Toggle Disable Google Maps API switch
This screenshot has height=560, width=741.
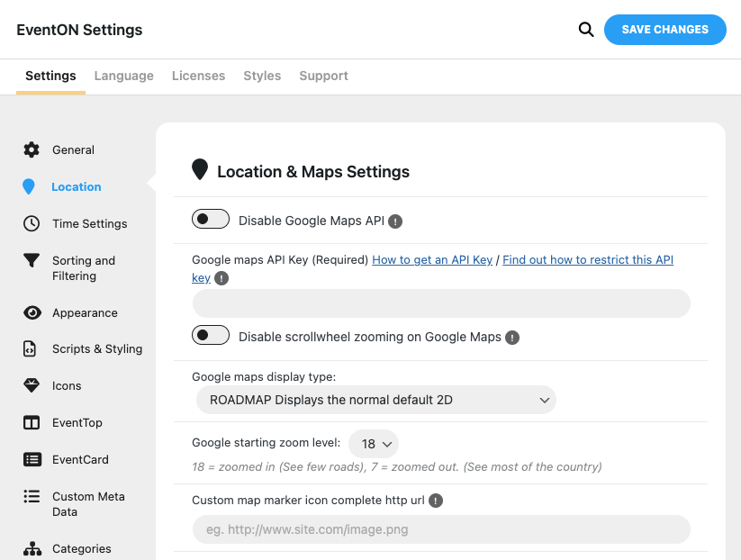click(211, 219)
